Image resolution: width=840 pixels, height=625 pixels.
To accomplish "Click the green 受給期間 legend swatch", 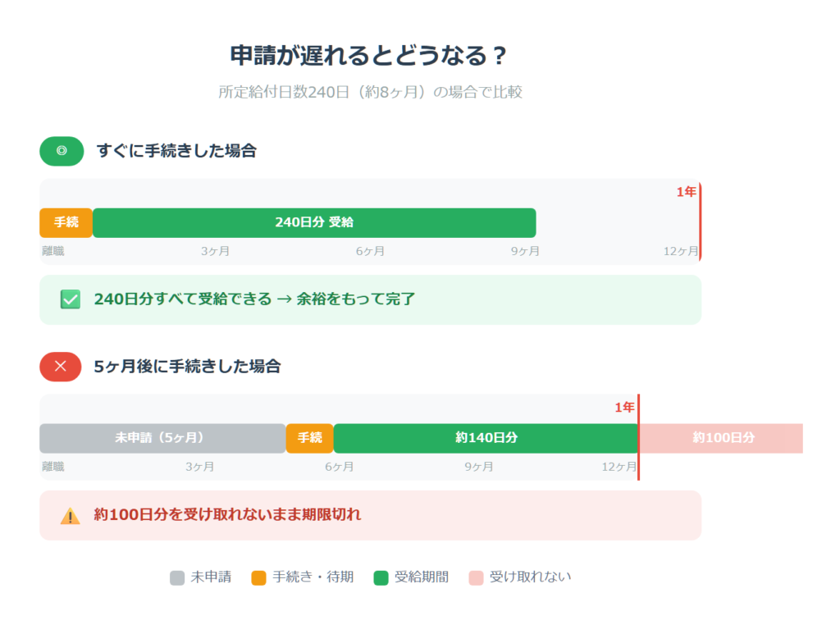I will point(381,577).
